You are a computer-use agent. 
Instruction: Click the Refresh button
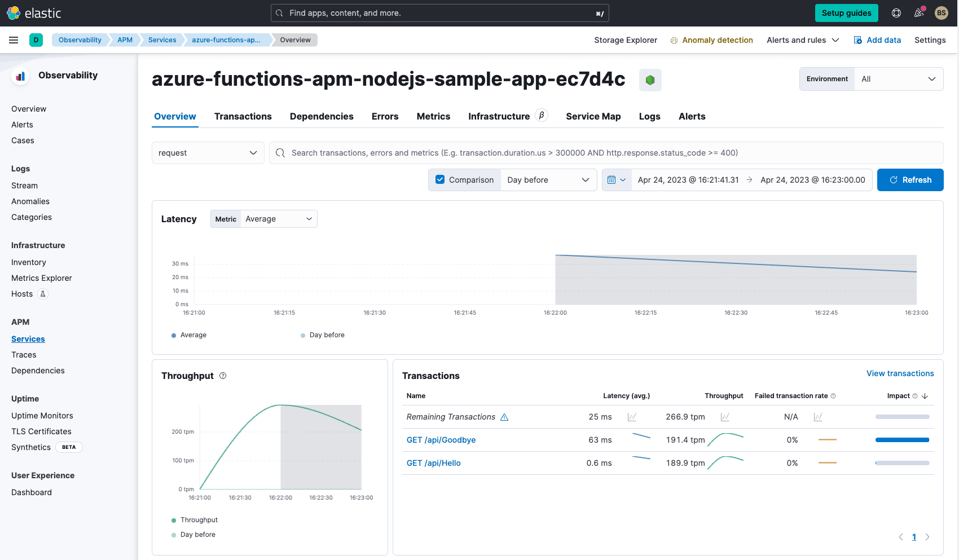(910, 180)
